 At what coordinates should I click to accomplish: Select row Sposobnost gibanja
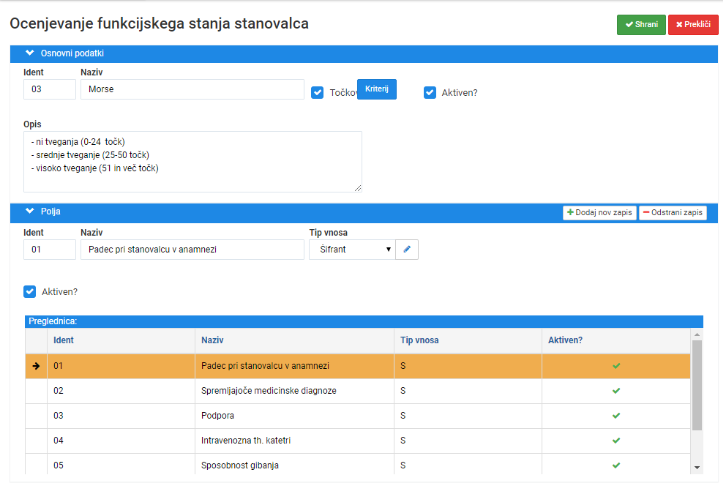point(358,465)
